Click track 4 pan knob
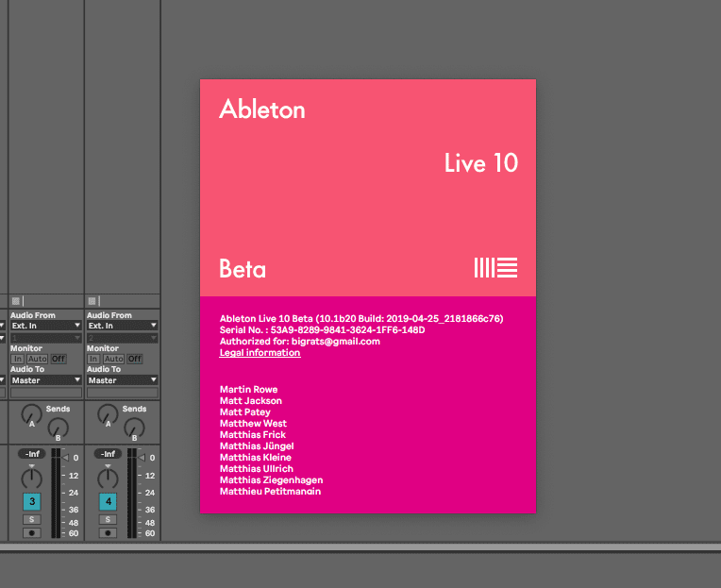This screenshot has width=721, height=588. [109, 479]
